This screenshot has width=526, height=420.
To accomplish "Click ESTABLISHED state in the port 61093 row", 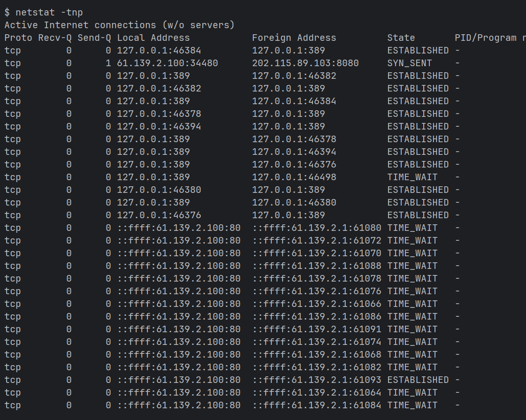I will point(418,380).
